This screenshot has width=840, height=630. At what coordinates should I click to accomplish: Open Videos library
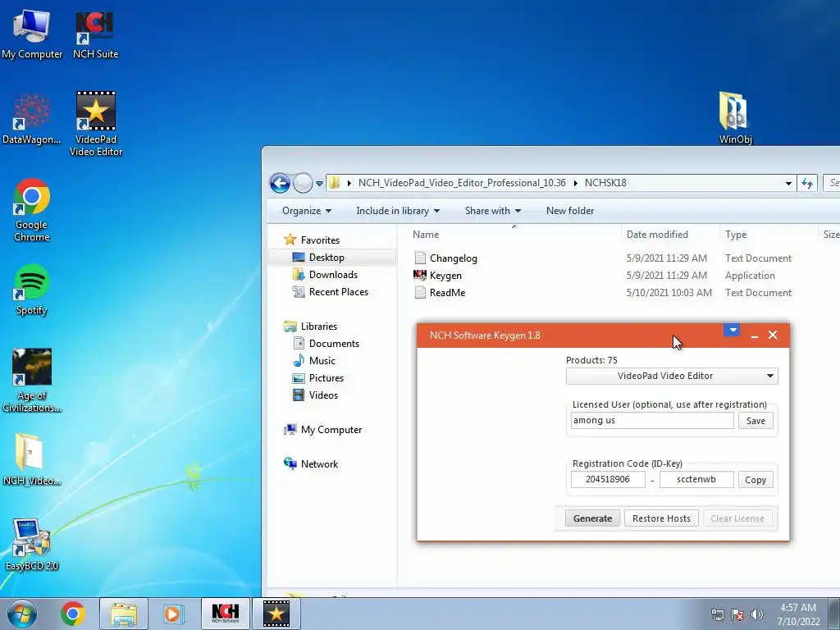[x=323, y=395]
